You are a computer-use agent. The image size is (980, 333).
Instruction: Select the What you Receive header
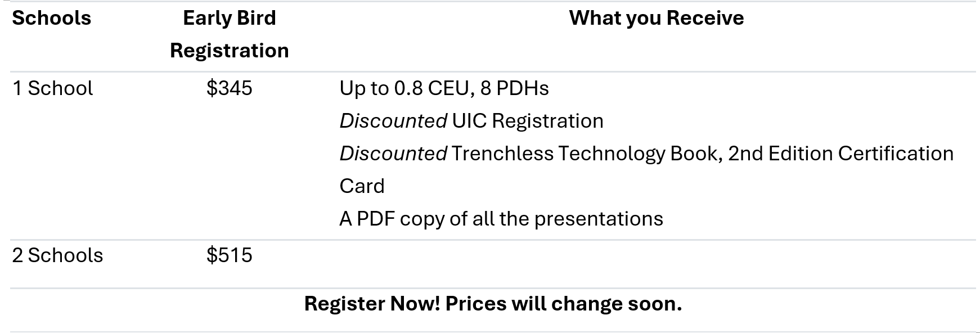[x=657, y=18]
